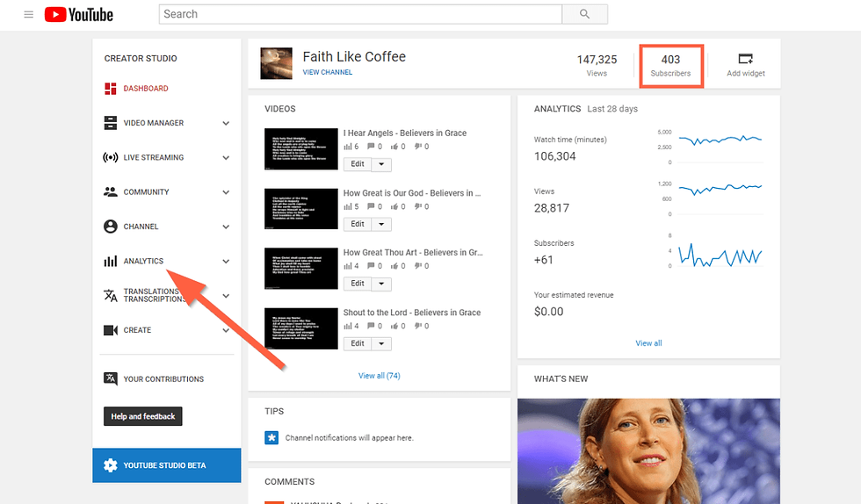
Task: Click the Analytics bar chart icon
Action: pyautogui.click(x=111, y=261)
